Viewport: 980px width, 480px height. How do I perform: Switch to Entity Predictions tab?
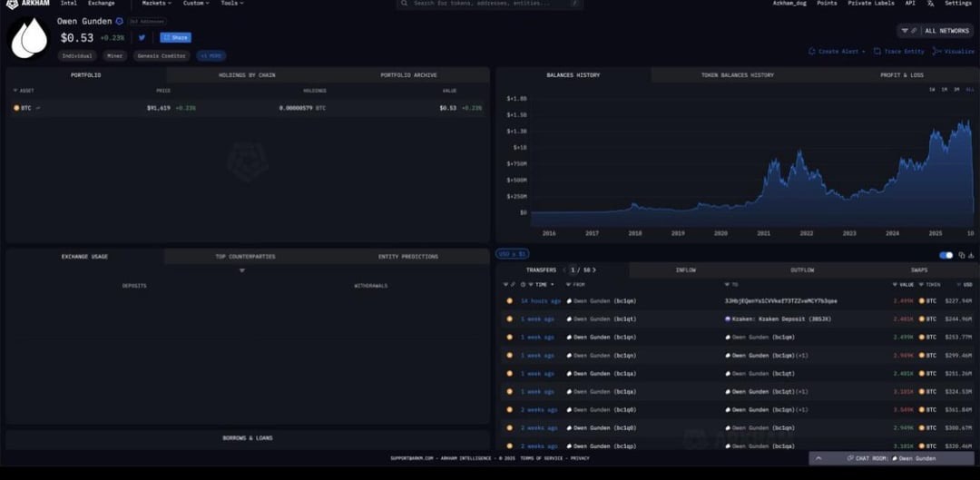point(408,257)
